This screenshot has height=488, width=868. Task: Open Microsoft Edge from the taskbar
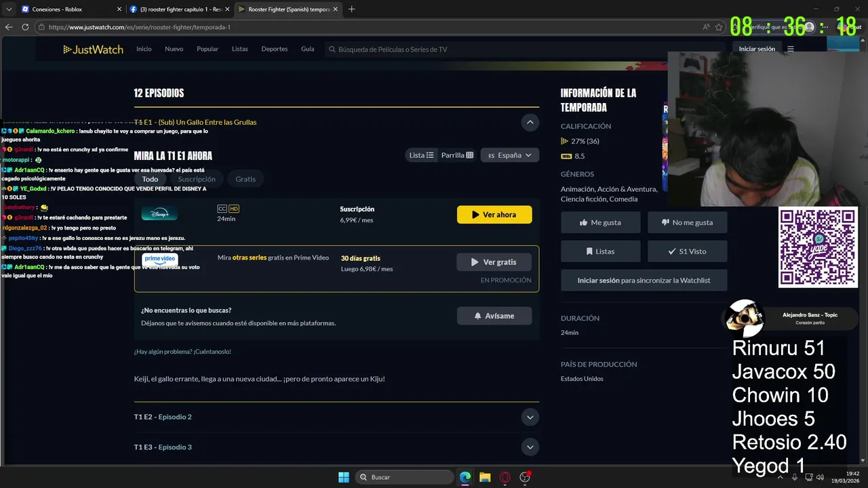tap(465, 477)
